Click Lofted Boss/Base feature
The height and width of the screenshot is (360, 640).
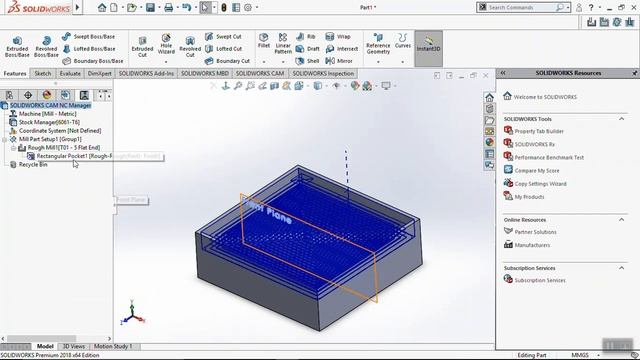pyautogui.click(x=89, y=49)
